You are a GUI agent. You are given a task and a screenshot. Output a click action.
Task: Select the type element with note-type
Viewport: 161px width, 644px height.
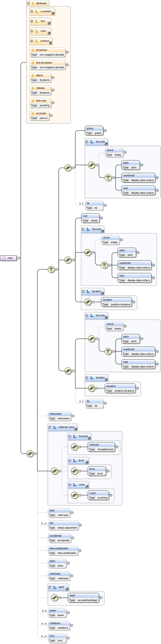(x=59, y=513)
